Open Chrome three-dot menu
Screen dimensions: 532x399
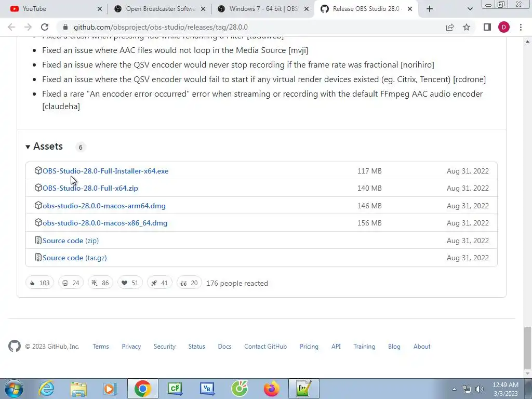[521, 27]
